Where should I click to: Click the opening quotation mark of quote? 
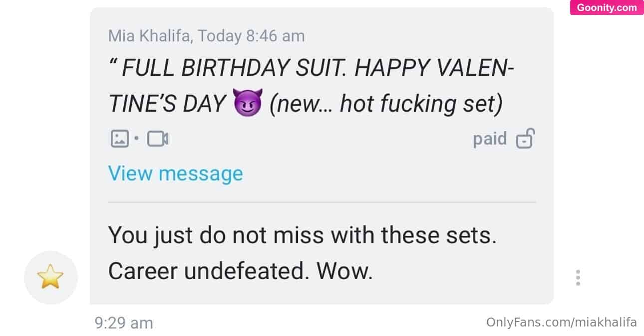tap(112, 66)
